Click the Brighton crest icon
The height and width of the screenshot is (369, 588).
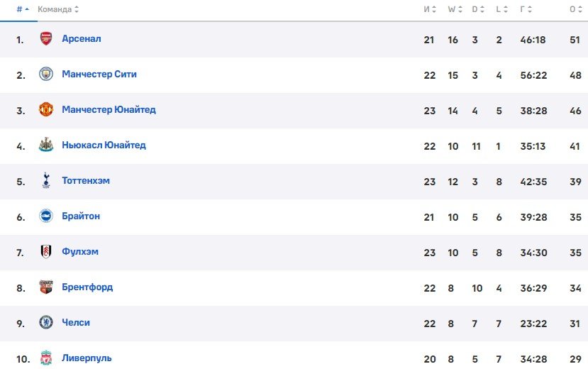tap(46, 216)
